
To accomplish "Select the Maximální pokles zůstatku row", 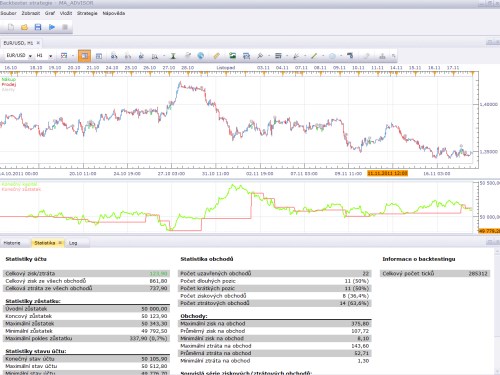I will tap(86, 338).
